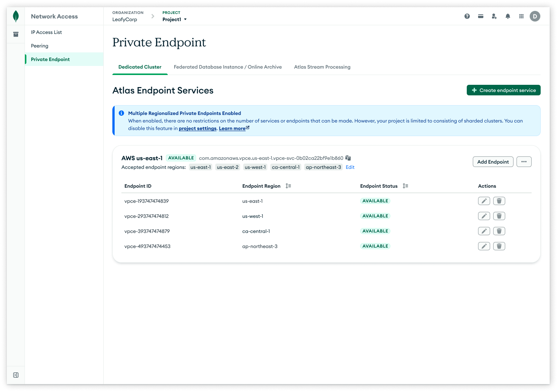Click Create endpoint service button
The height and width of the screenshot is (392, 558).
(504, 90)
